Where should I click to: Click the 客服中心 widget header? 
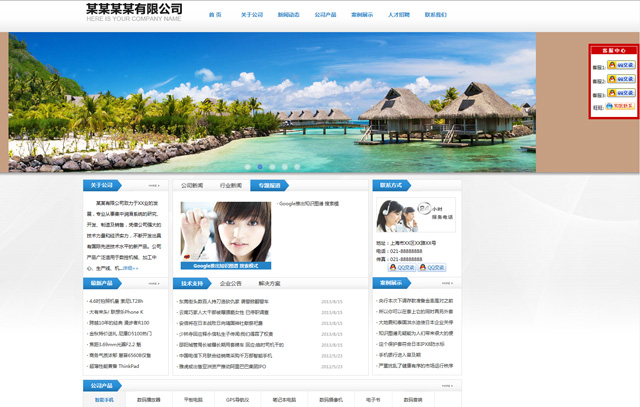614,51
